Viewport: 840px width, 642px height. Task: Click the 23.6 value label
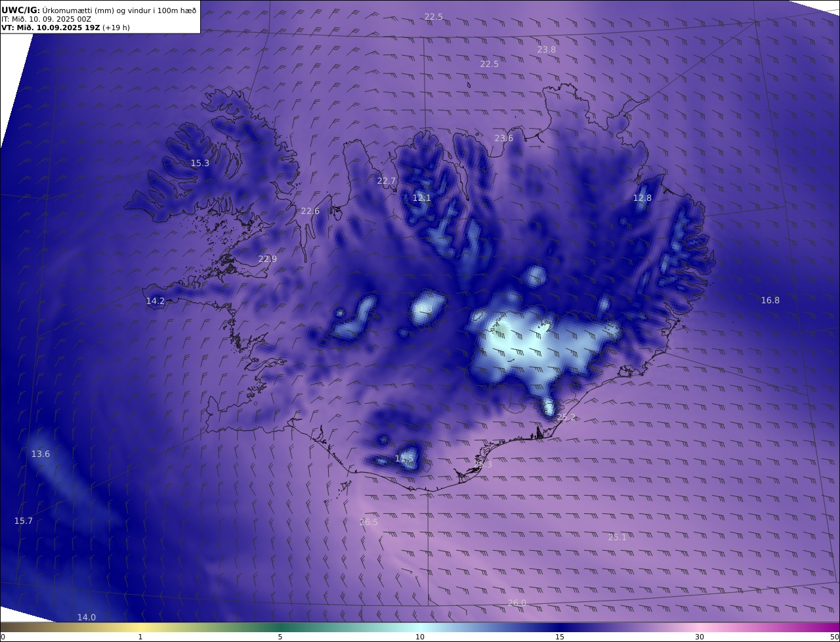click(x=504, y=138)
